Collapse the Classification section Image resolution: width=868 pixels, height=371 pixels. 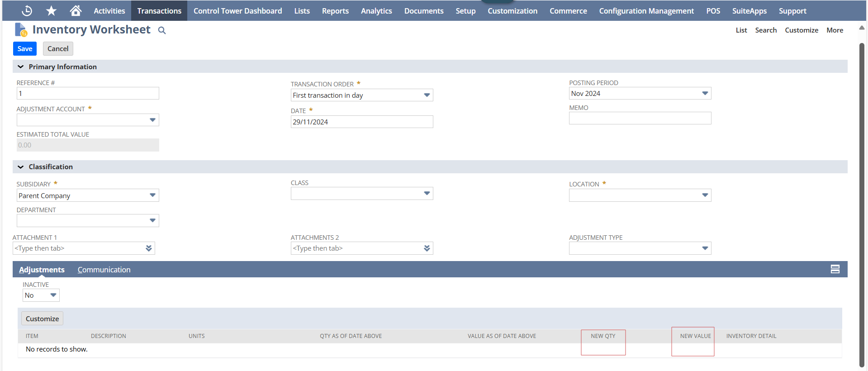pos(21,167)
